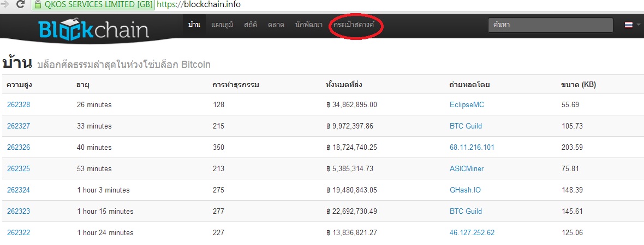Click the 40 minutes age cell
The image size is (644, 245).
pyautogui.click(x=94, y=148)
